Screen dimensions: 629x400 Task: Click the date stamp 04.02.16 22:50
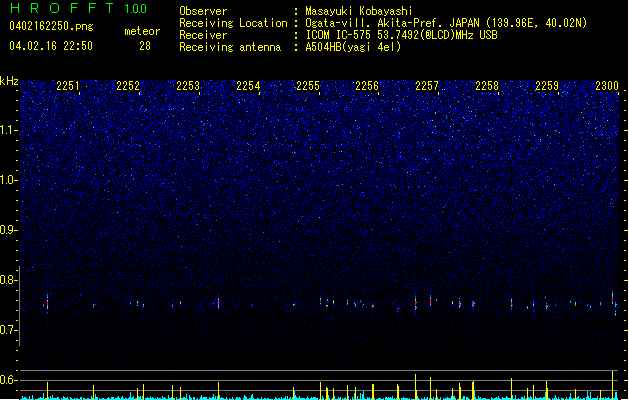coord(51,46)
